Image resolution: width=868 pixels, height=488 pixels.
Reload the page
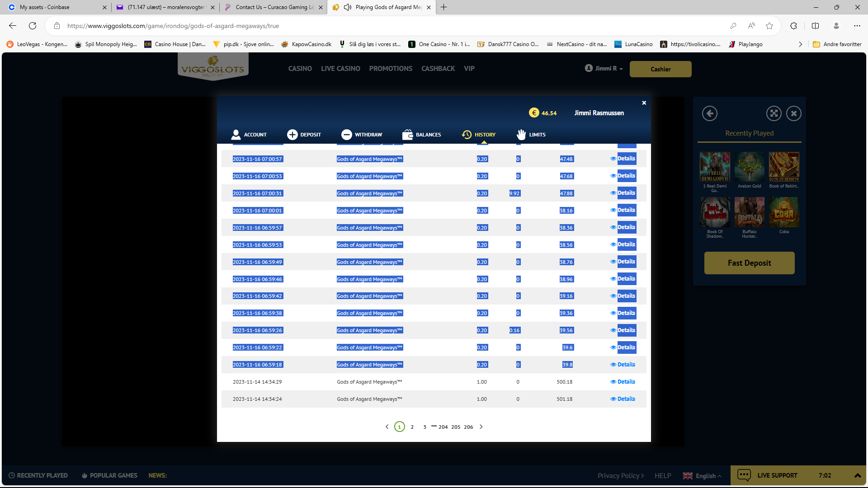tap(33, 26)
